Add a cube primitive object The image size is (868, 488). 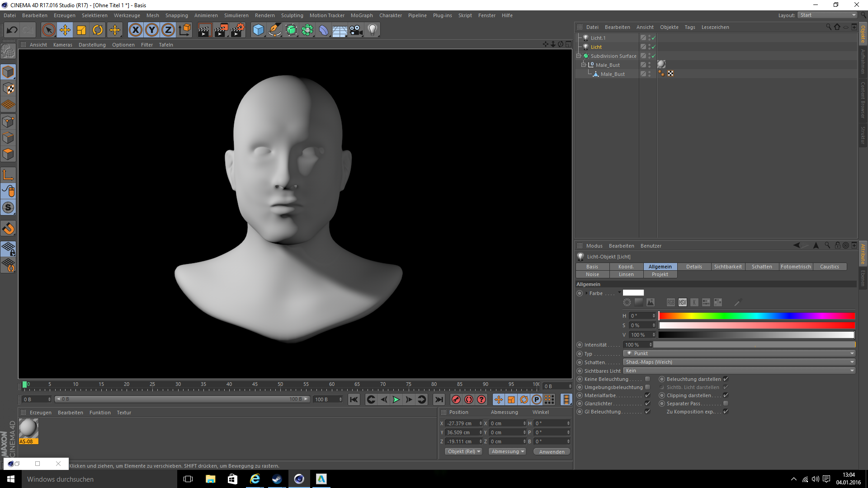[x=258, y=30]
